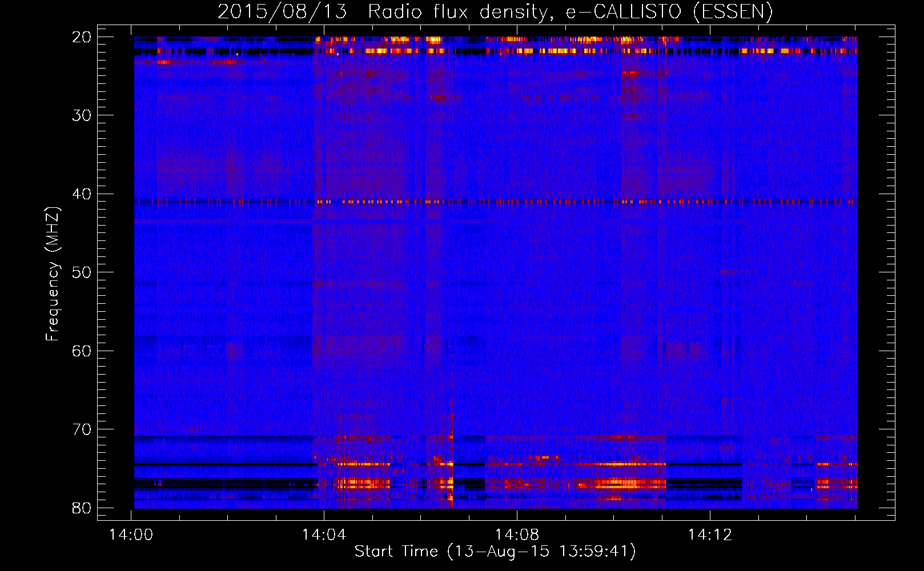924x571 pixels.
Task: Click the 'Frequency (MHZ)' axis label
Action: (x=53, y=274)
